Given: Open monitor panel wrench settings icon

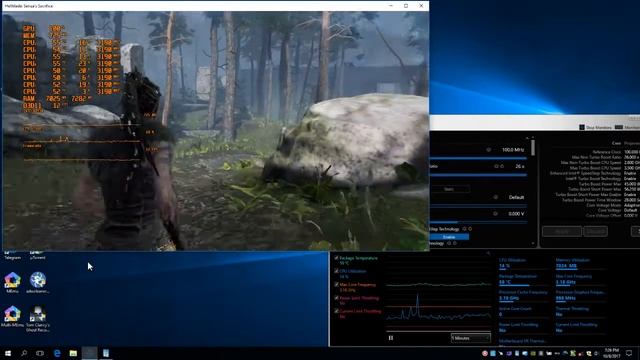Looking at the screenshot, I should [x=488, y=253].
